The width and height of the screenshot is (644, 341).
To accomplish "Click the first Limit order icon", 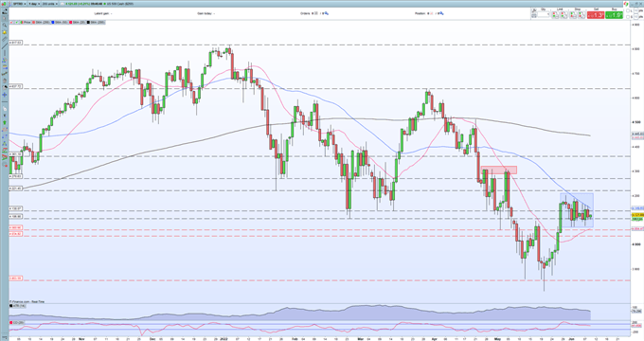I will 555,15.
